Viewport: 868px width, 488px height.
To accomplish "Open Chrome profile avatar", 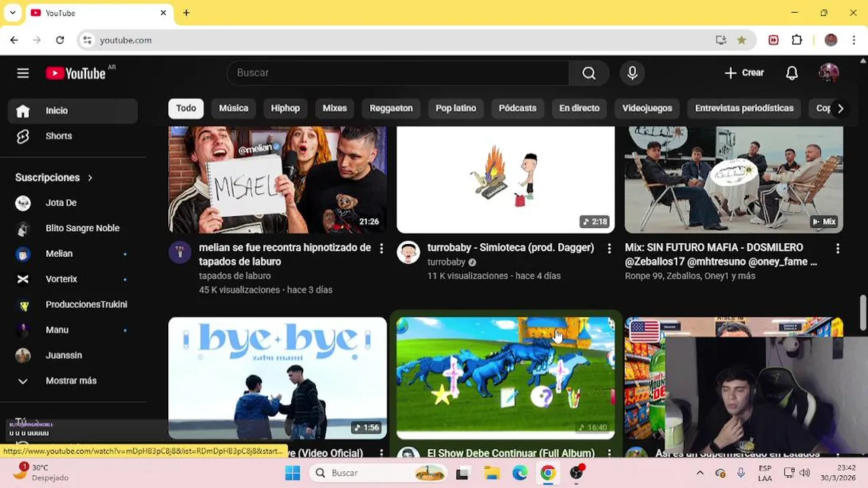I will pos(831,40).
